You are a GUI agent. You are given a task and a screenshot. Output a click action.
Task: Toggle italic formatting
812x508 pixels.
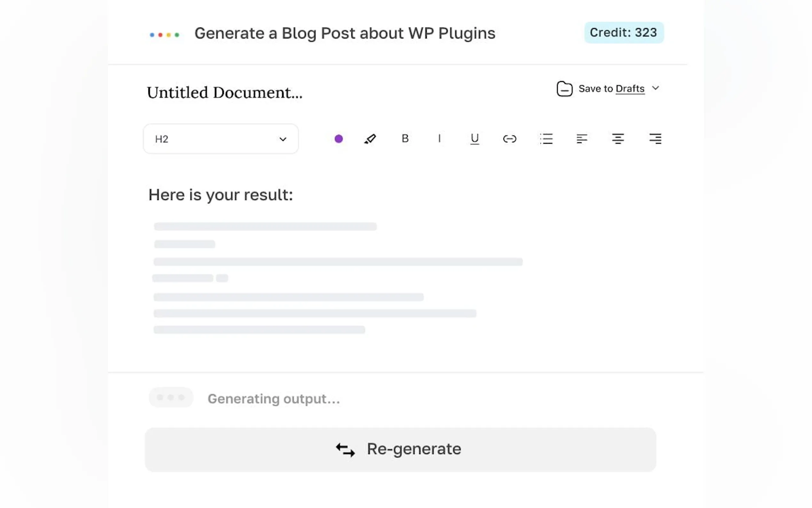coord(439,139)
